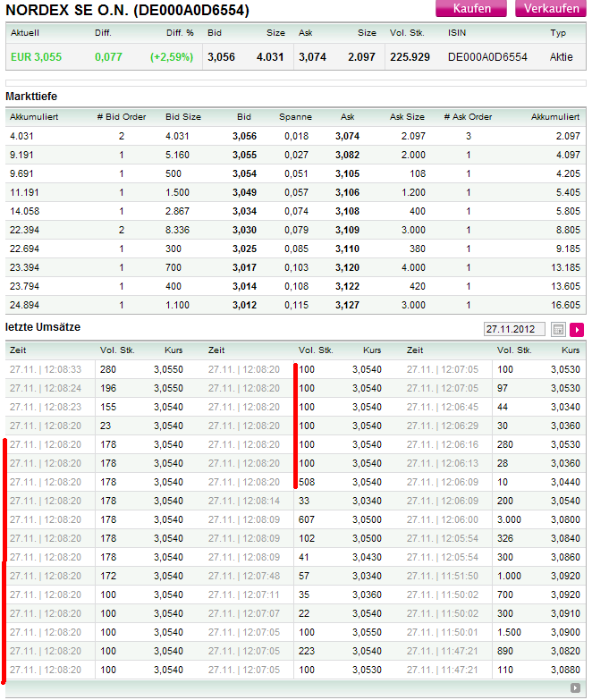Click bid size 5.160
Image resolution: width=592 pixels, height=700 pixels.
[x=177, y=155]
